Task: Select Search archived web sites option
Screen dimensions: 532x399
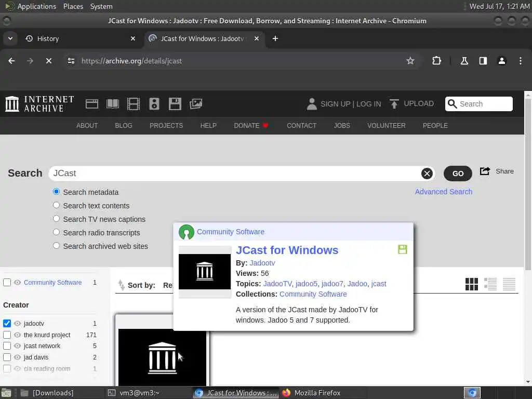Action: pyautogui.click(x=56, y=246)
